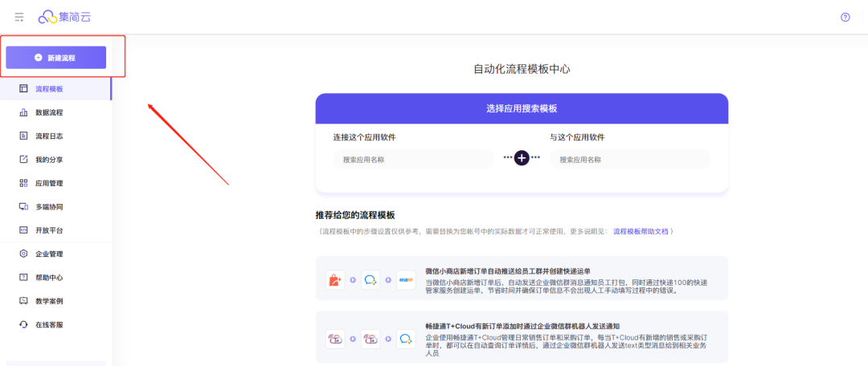The width and height of the screenshot is (868, 366).
Task: Click the 集简云 logo
Action: pos(64,17)
